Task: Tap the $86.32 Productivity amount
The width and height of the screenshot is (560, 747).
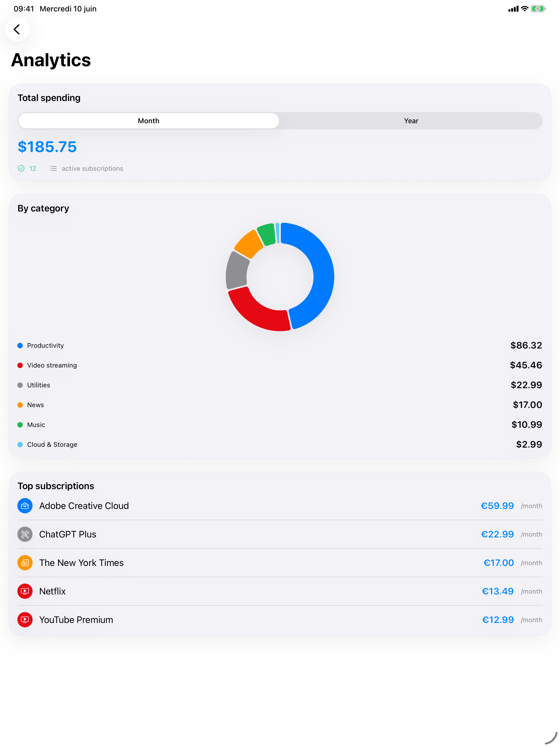Action: (x=526, y=346)
